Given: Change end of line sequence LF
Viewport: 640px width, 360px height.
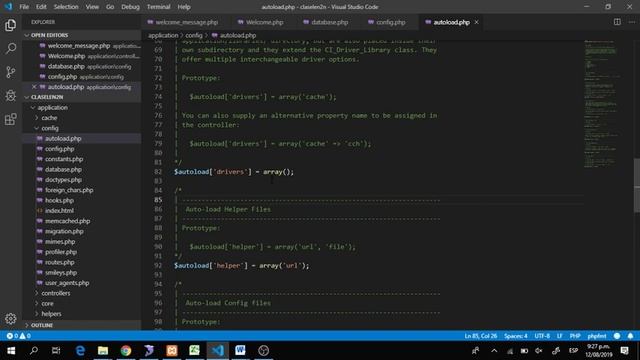Looking at the screenshot, I should click(x=560, y=336).
